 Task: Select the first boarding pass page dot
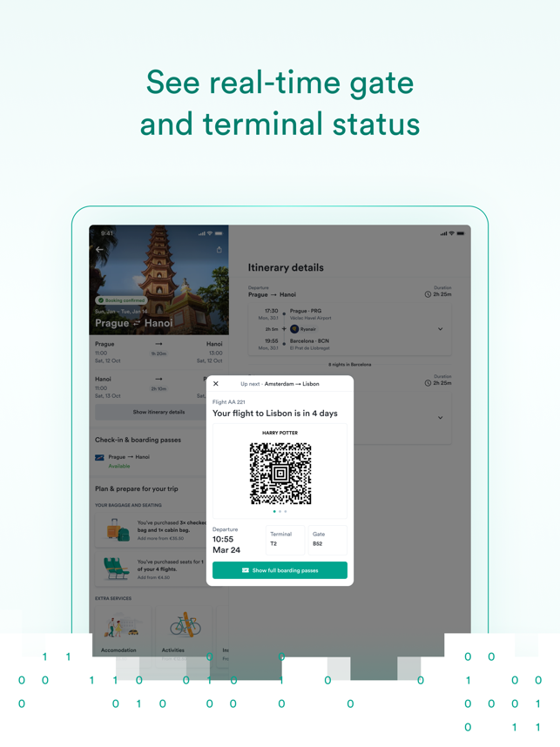[274, 511]
